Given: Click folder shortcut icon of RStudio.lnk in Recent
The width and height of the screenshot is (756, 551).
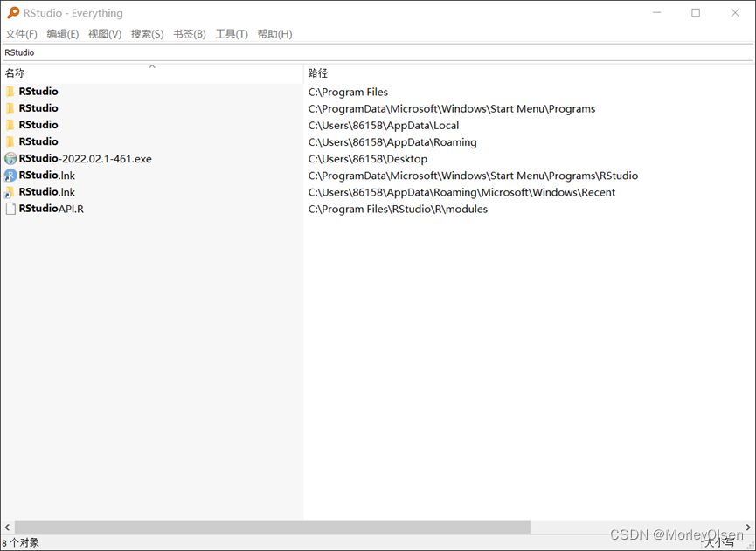Looking at the screenshot, I should click(9, 192).
